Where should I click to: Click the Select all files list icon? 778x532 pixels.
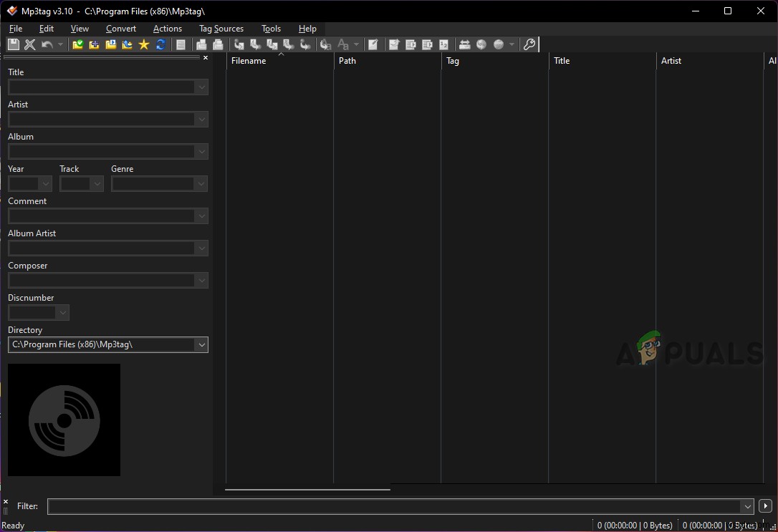[x=181, y=44]
